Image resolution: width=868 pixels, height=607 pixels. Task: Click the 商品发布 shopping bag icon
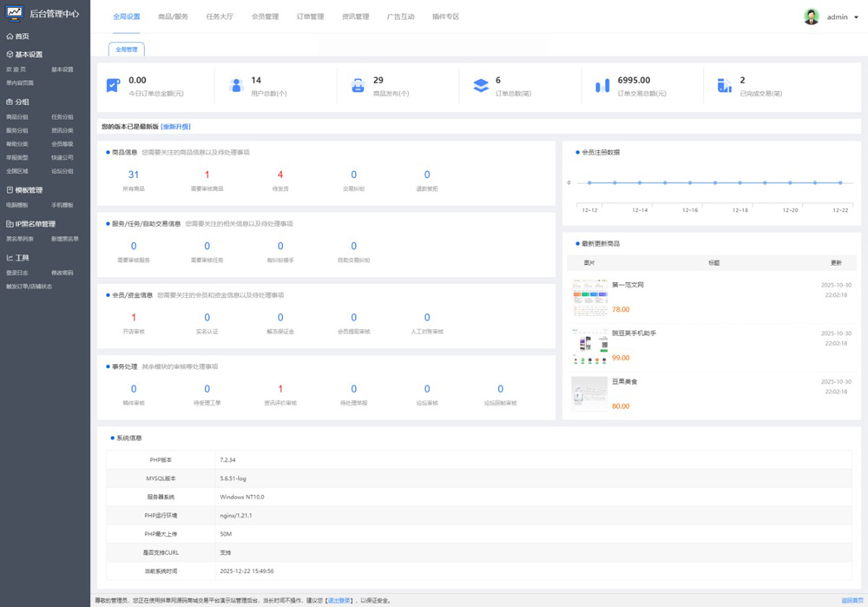point(358,85)
